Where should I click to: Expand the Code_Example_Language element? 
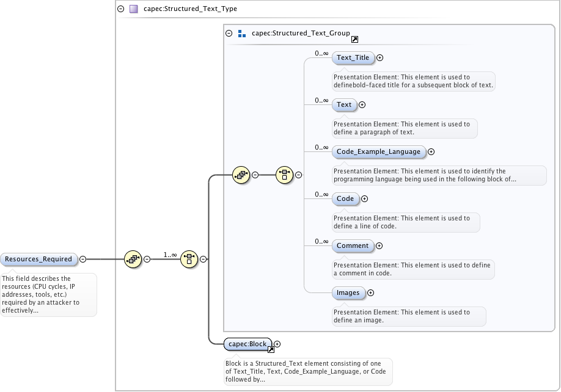pos(431,151)
